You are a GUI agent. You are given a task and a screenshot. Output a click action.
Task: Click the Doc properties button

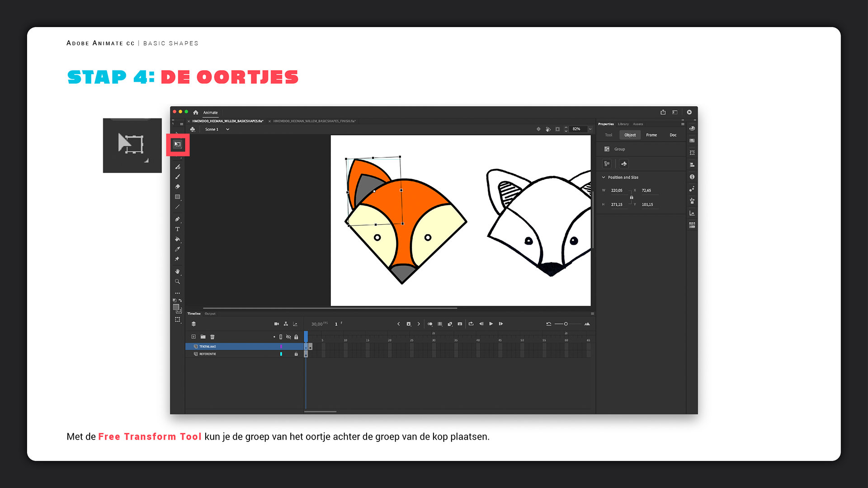tap(673, 135)
